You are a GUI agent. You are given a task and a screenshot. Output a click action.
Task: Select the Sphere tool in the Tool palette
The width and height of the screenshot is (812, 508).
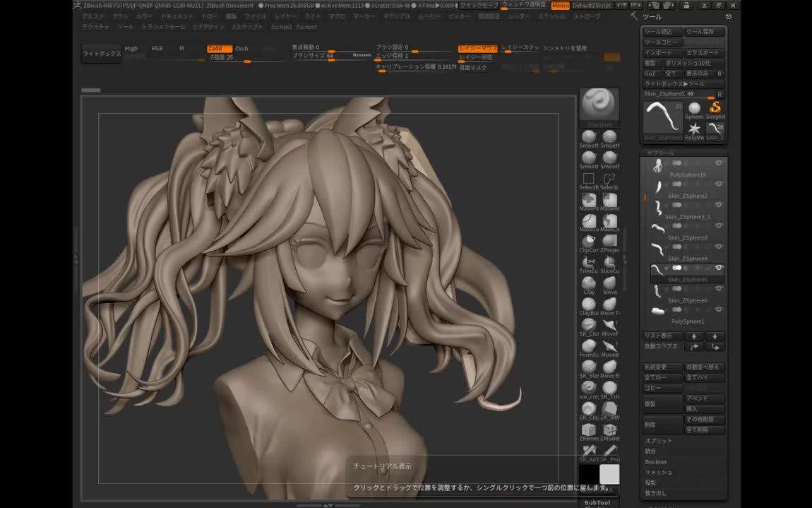[x=694, y=107]
